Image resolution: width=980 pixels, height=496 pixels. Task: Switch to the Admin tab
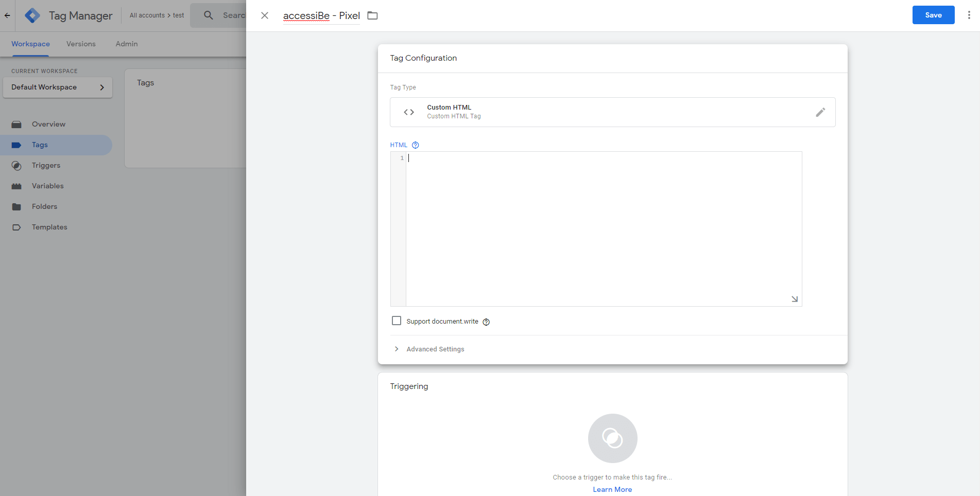126,44
